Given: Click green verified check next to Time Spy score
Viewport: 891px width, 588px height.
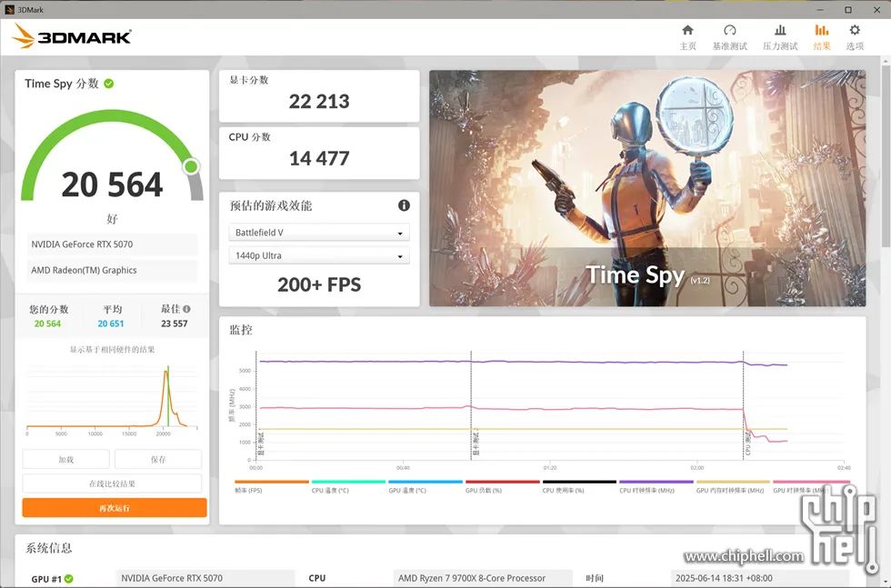Looking at the screenshot, I should pyautogui.click(x=109, y=84).
